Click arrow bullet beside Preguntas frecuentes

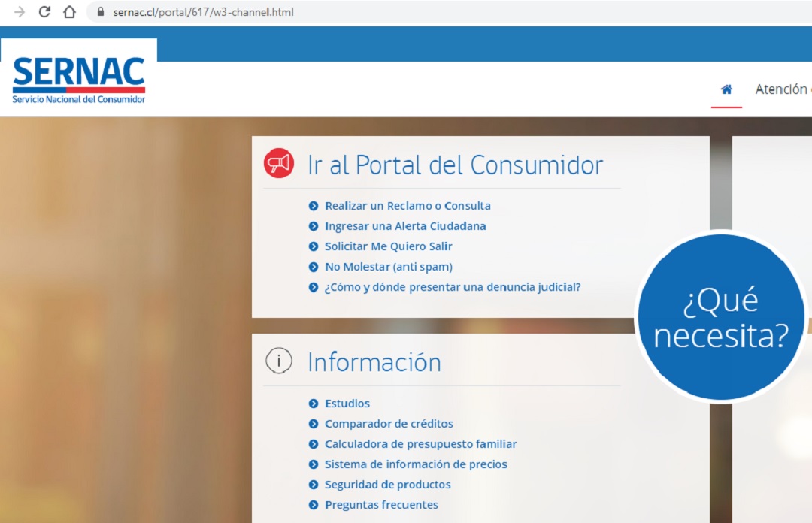point(314,506)
